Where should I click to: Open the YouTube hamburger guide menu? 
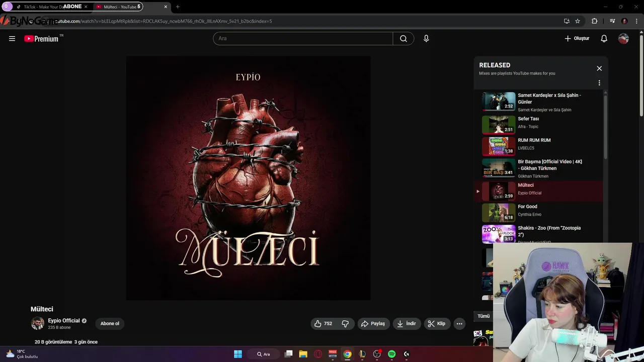coord(12,39)
